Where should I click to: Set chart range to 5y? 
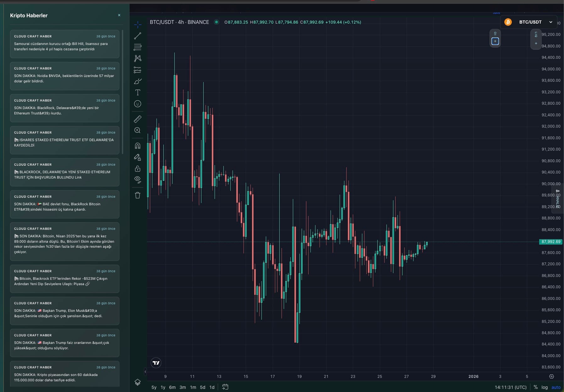click(x=154, y=387)
